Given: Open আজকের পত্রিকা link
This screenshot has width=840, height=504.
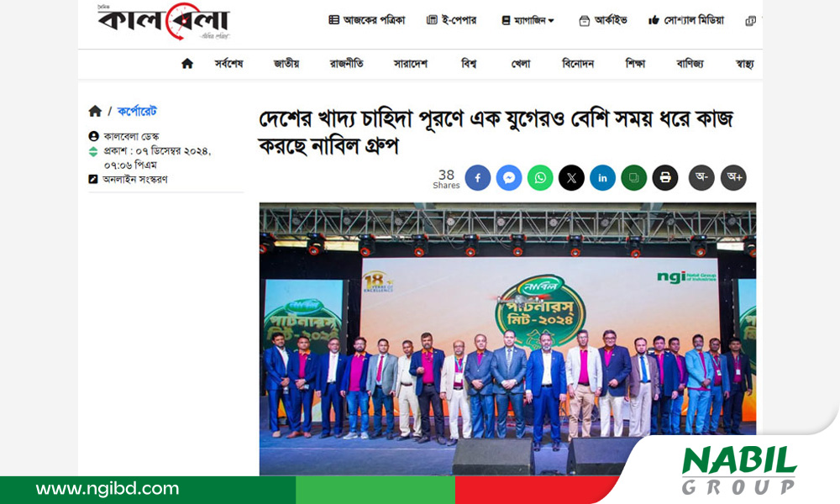Looking at the screenshot, I should click(x=367, y=20).
